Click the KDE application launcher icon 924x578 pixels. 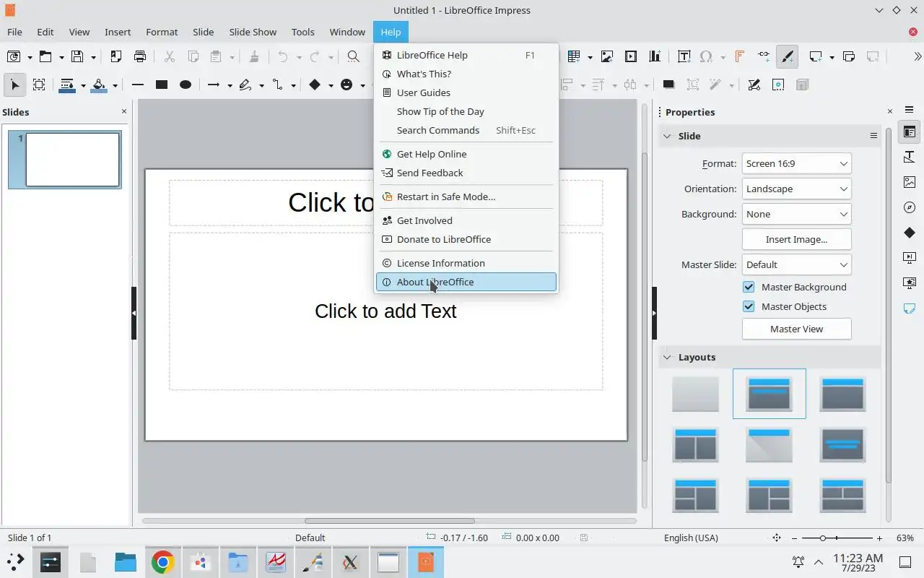[15, 562]
